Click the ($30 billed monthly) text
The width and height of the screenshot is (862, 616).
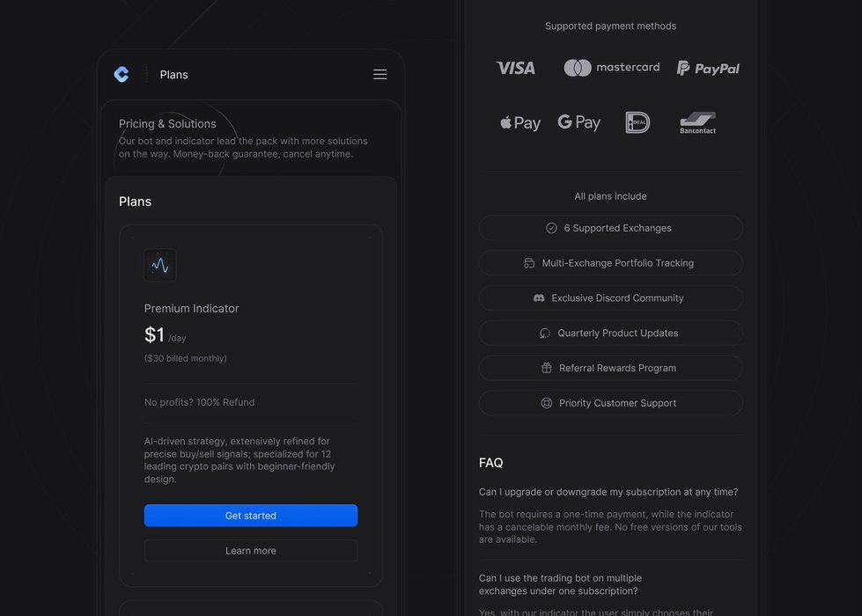coord(185,358)
